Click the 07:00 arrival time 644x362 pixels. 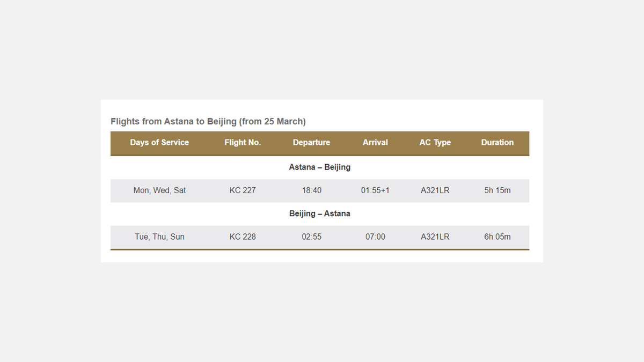375,237
